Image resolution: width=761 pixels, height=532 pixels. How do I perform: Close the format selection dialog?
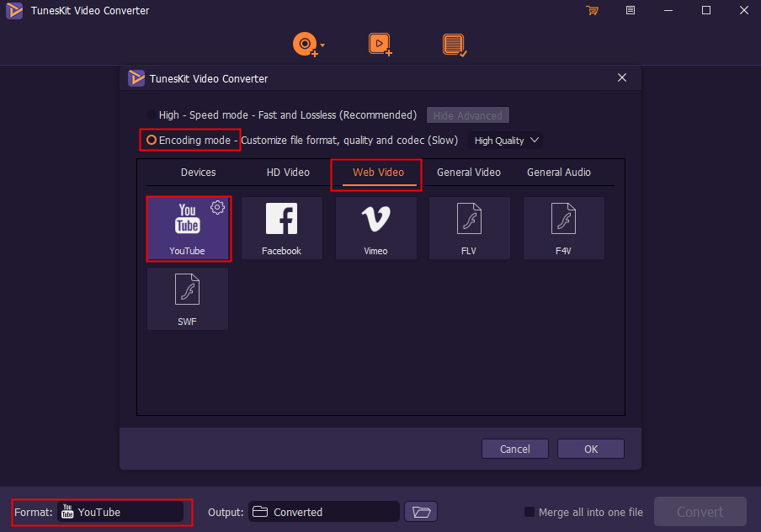[622, 77]
